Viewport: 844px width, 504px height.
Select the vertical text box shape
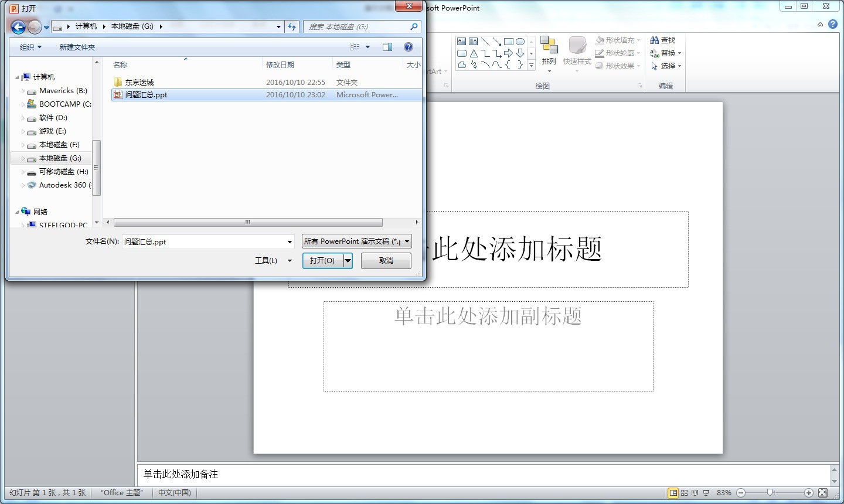pos(474,42)
